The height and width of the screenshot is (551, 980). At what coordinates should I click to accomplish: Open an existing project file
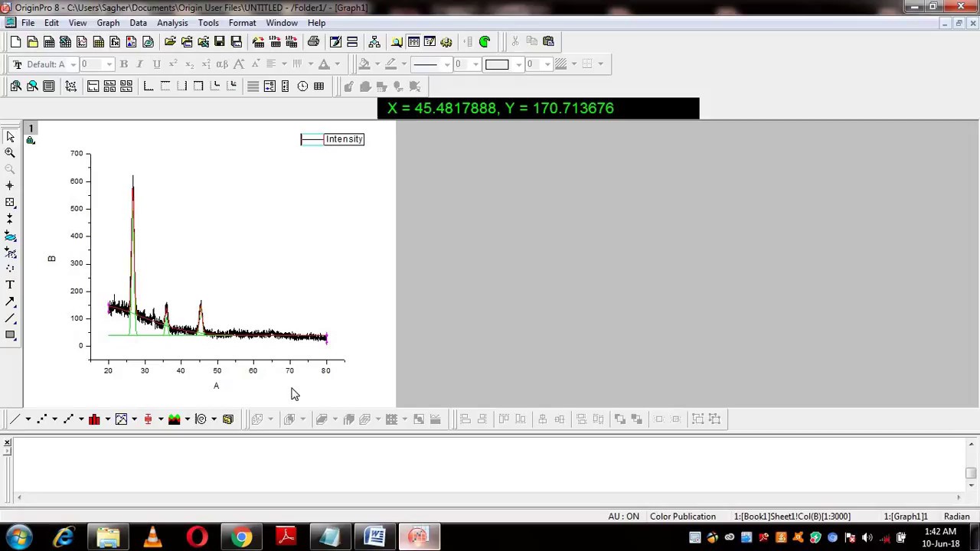170,41
